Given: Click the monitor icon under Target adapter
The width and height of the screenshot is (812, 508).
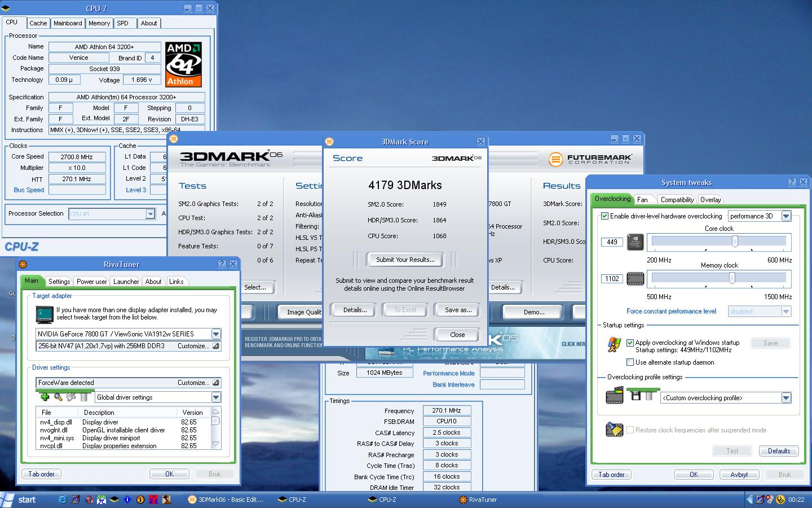Looking at the screenshot, I should (44, 314).
